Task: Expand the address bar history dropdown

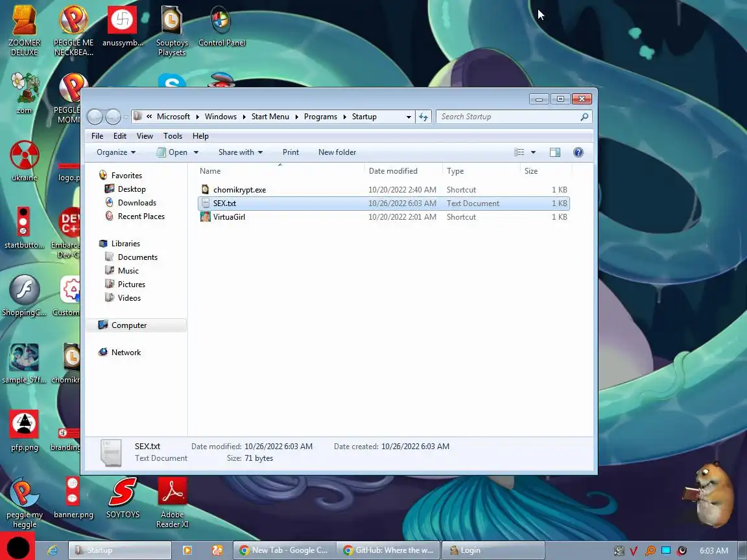Action: point(409,117)
